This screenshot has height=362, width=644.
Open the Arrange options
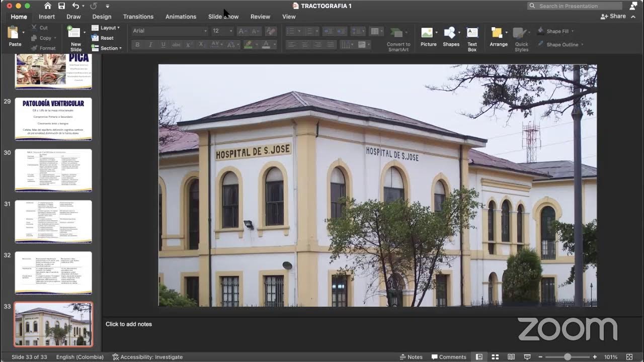pyautogui.click(x=498, y=37)
